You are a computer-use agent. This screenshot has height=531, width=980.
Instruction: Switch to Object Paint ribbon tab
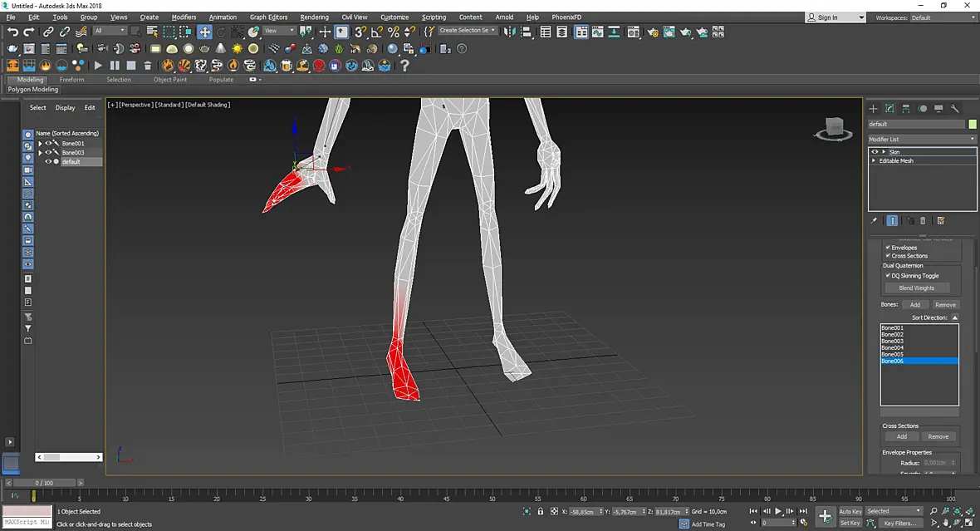tap(170, 80)
